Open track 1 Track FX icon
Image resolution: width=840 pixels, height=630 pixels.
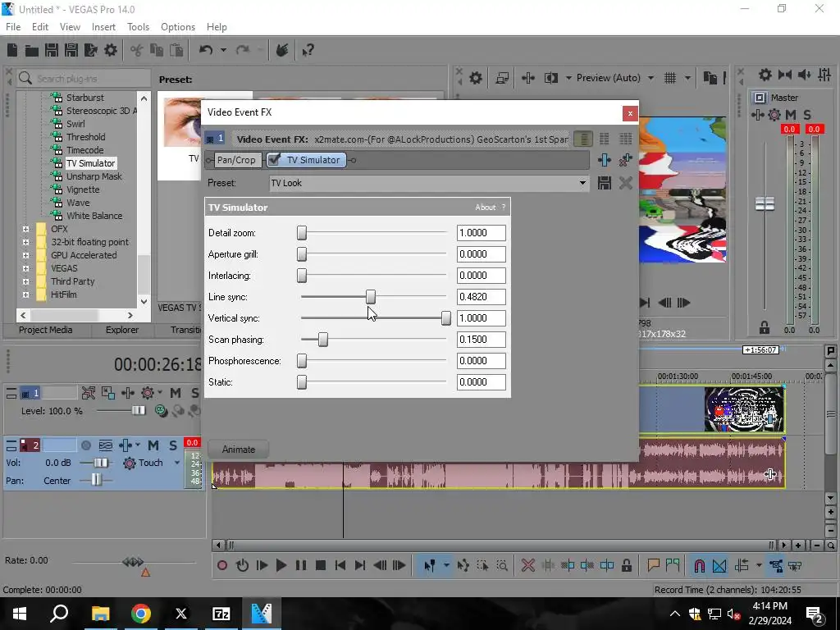(128, 393)
